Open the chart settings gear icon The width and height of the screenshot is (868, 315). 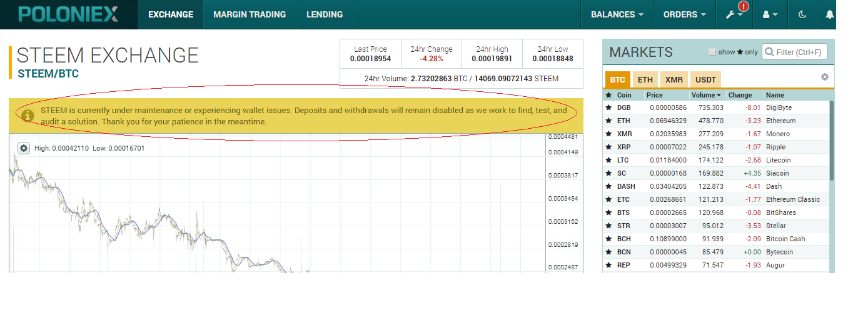(24, 148)
